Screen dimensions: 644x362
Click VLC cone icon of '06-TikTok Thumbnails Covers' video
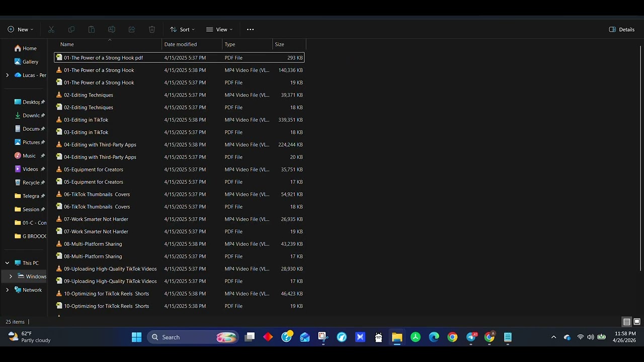pyautogui.click(x=59, y=194)
